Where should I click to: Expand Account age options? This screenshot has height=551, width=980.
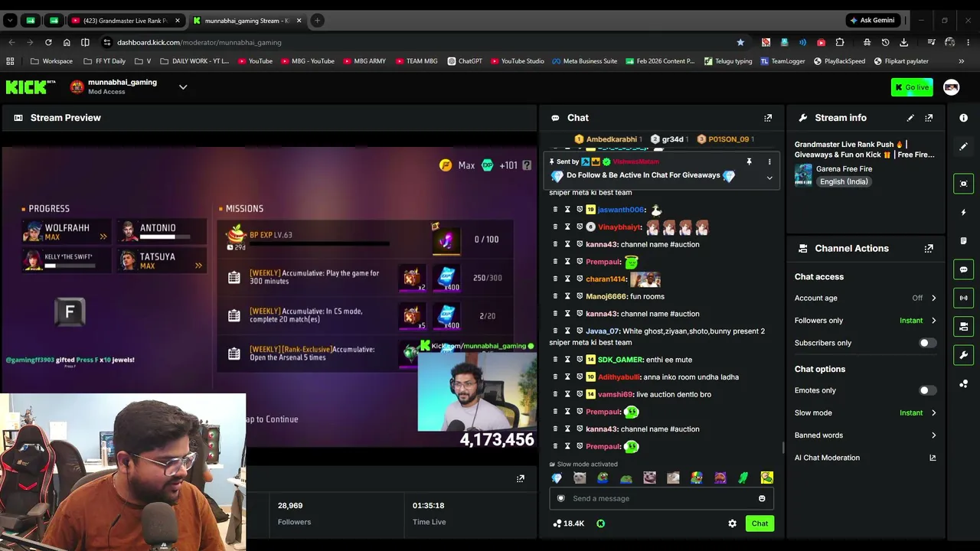(x=933, y=298)
